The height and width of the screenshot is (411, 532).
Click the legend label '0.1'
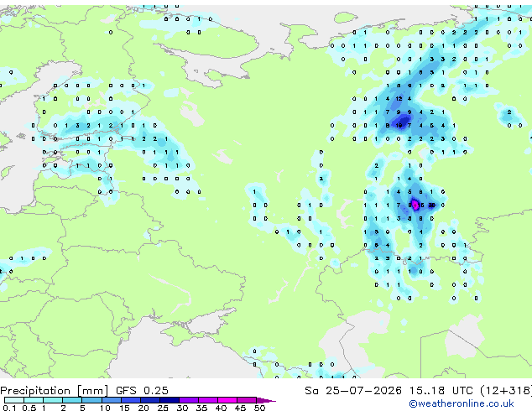pyautogui.click(x=9, y=408)
